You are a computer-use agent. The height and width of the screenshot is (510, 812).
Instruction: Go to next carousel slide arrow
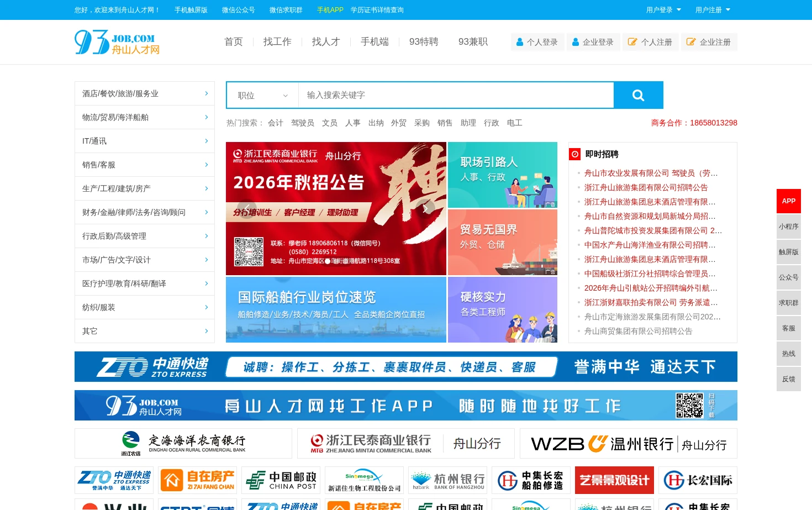[x=425, y=209]
